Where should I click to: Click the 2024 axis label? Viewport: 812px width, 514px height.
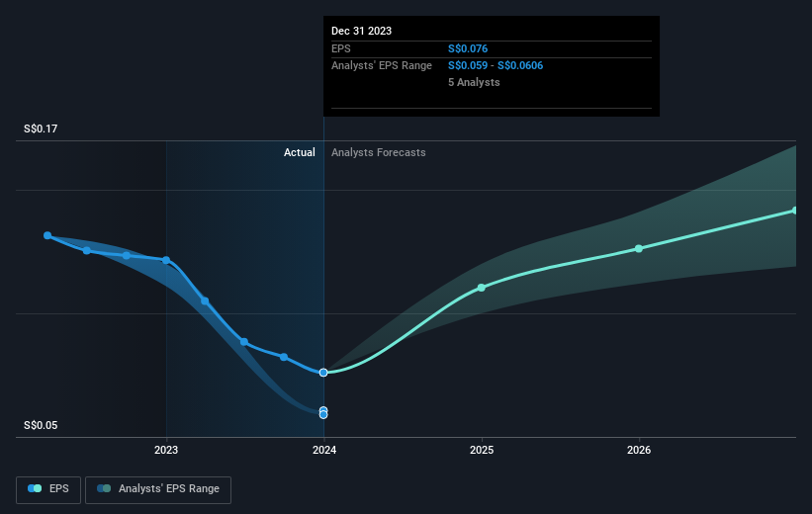coord(324,450)
